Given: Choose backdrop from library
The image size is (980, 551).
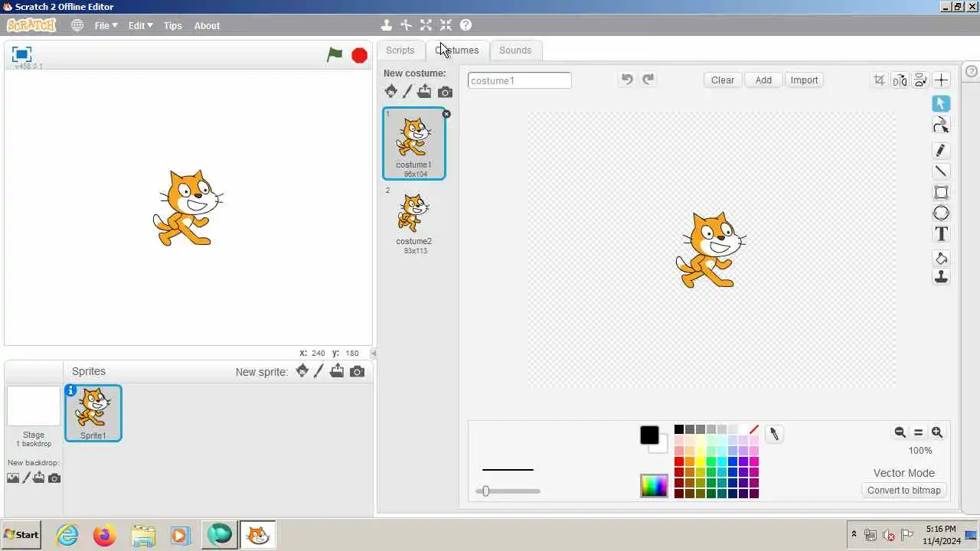Looking at the screenshot, I should coord(13,478).
